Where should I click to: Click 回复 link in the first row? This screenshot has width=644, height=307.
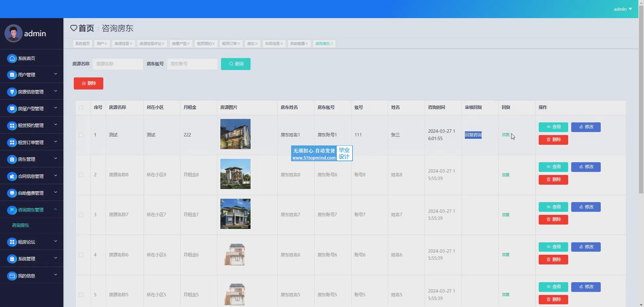tap(505, 135)
